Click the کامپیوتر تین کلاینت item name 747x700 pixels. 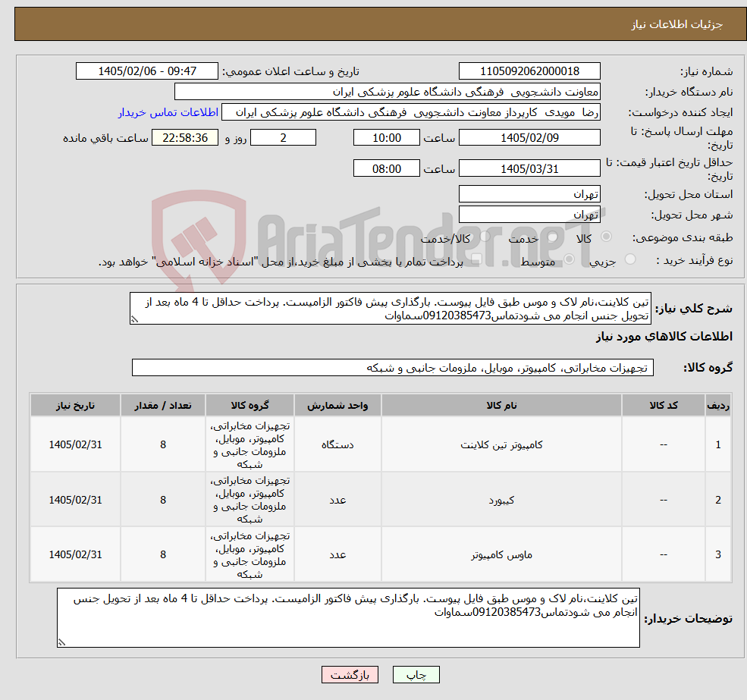click(x=501, y=444)
